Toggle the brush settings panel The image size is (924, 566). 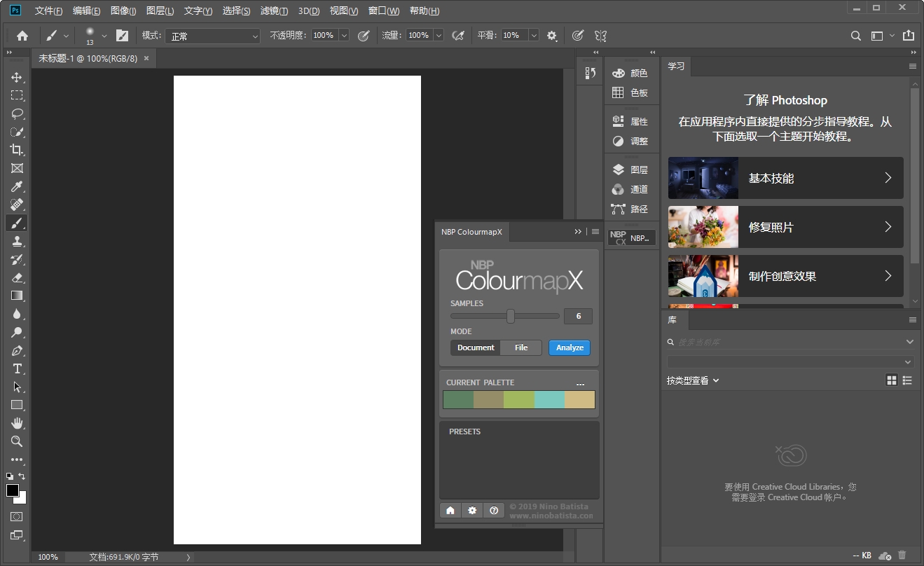point(122,35)
